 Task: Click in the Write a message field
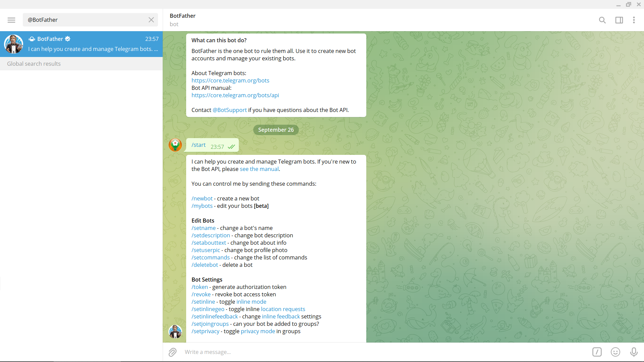(x=369, y=352)
